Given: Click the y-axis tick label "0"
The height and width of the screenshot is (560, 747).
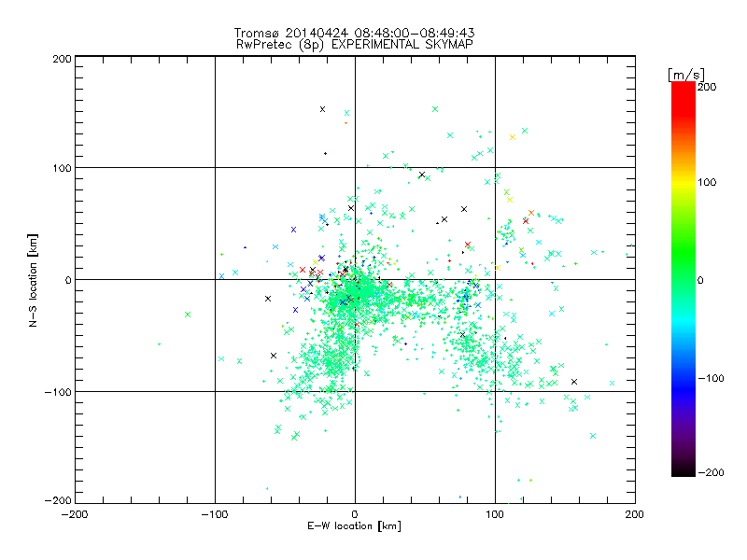Looking at the screenshot, I should 68,280.
